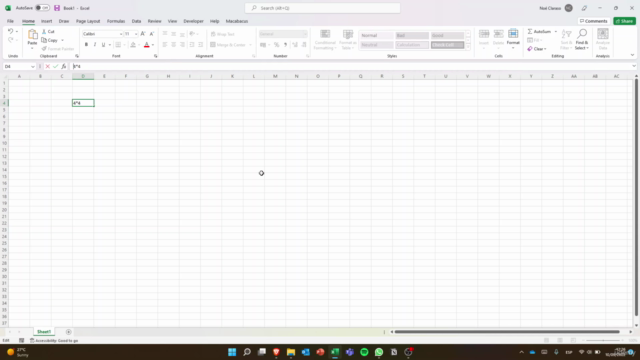
Task: Click the vertical scrollbar
Action: pyautogui.click(x=636, y=198)
